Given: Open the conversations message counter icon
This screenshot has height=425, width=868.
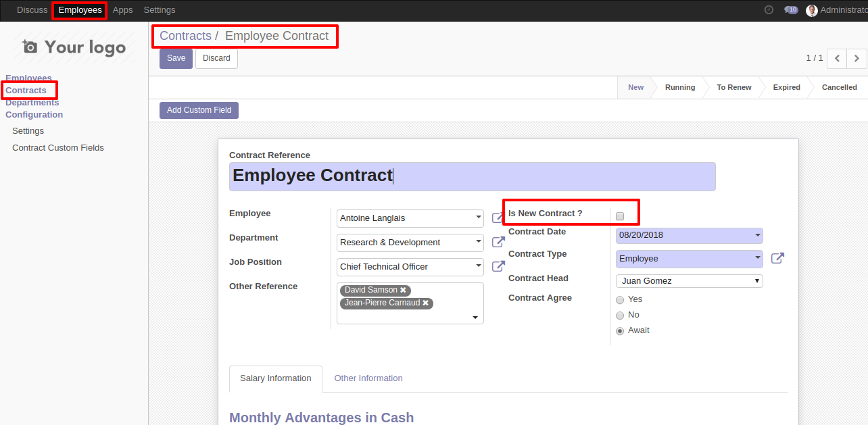Looking at the screenshot, I should pyautogui.click(x=791, y=10).
